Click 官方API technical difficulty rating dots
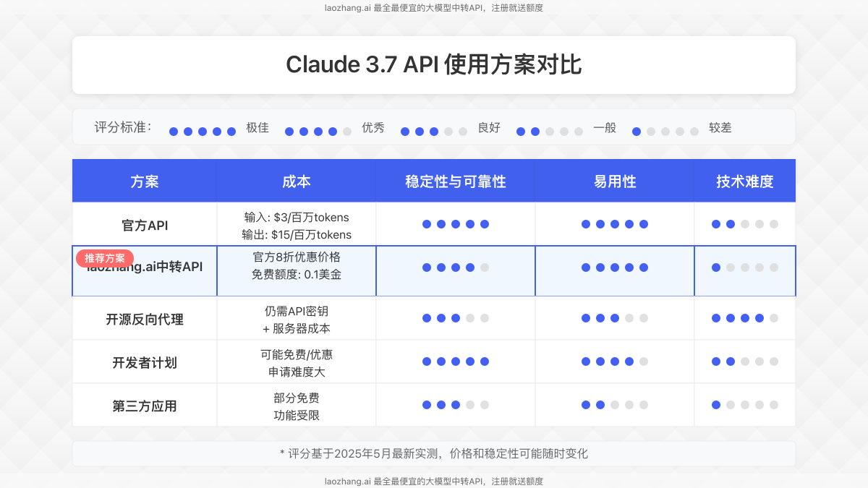Screen dimensions: 868x488 click(745, 224)
